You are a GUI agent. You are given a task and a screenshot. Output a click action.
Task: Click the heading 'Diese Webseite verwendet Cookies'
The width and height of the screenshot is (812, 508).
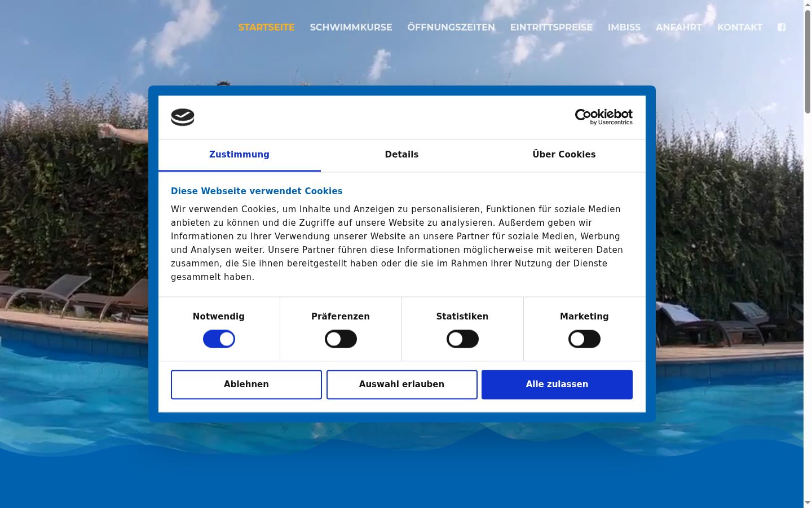pyautogui.click(x=257, y=191)
